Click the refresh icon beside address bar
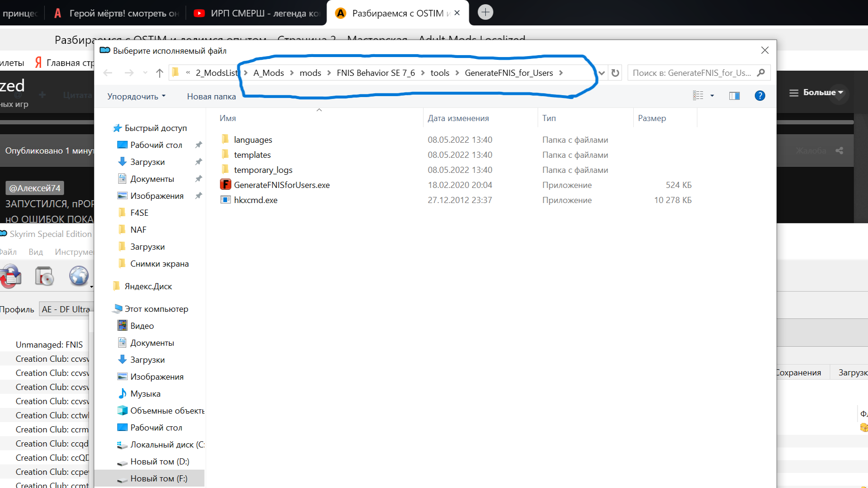The image size is (868, 488). click(x=615, y=73)
